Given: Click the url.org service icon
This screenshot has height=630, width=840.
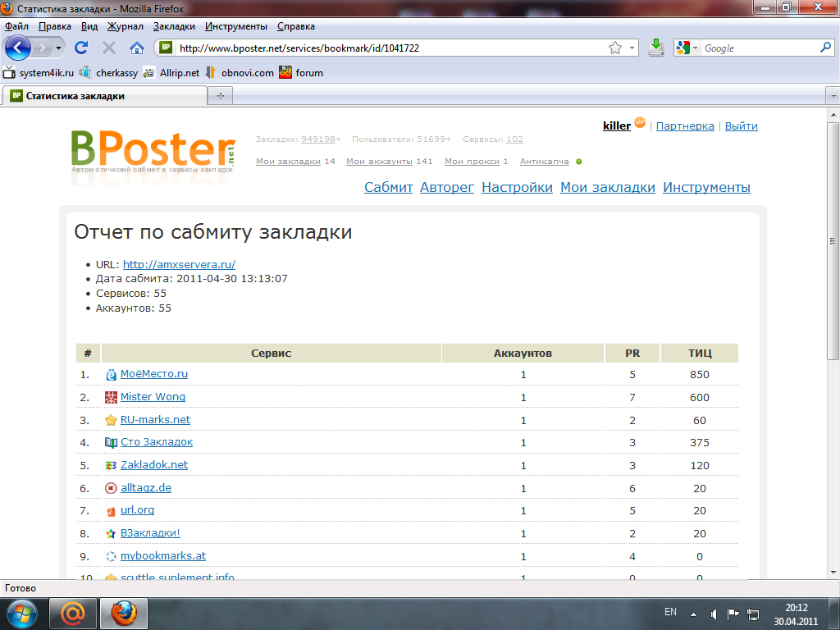Looking at the screenshot, I should (x=111, y=511).
